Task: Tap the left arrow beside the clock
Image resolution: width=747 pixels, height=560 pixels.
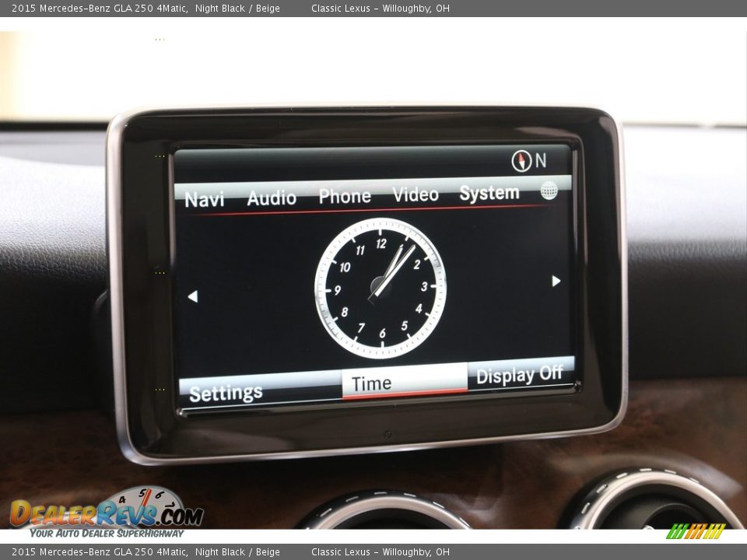Action: click(x=192, y=296)
